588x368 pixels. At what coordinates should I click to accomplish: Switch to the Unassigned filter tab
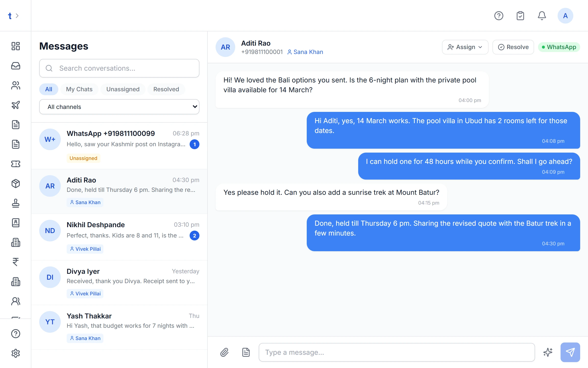(x=123, y=89)
